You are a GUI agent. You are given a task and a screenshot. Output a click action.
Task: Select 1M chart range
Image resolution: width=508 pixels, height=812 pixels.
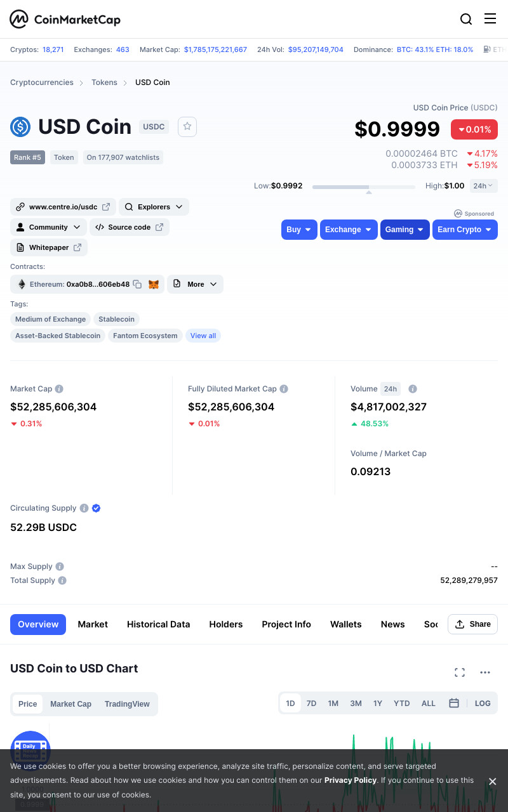(333, 704)
